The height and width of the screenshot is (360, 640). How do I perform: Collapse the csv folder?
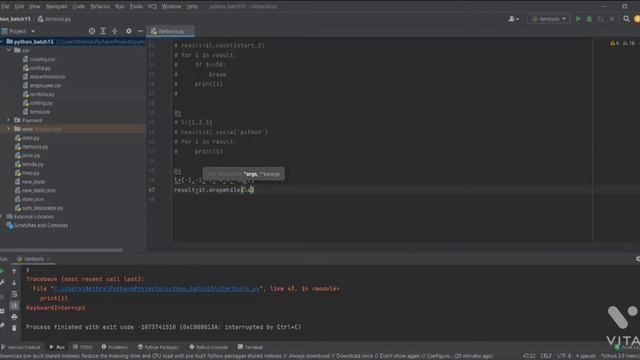[9, 50]
